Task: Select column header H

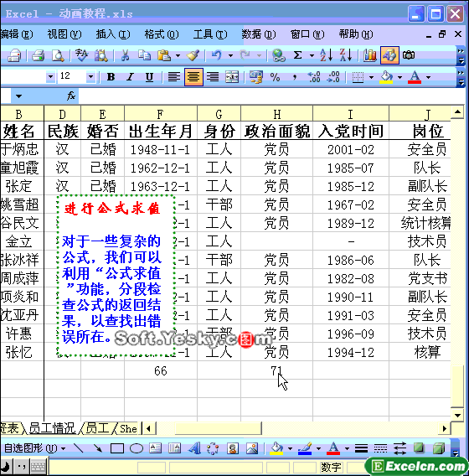Action: [276, 115]
